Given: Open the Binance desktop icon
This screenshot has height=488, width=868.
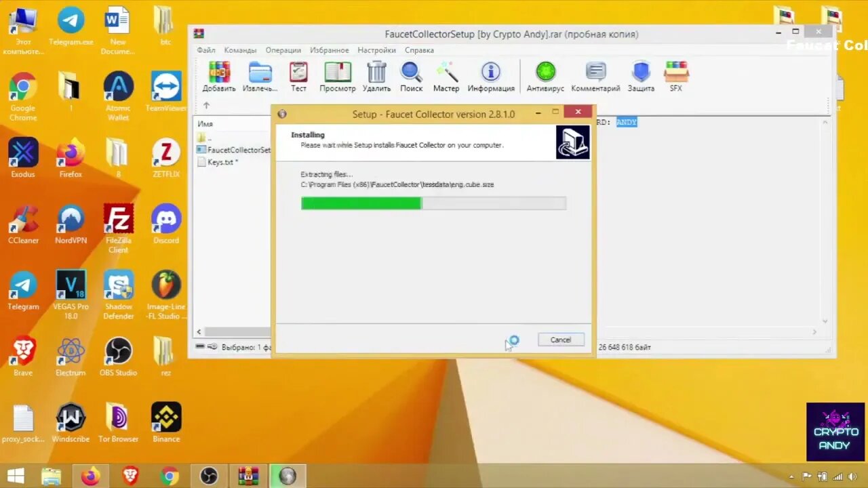Looking at the screenshot, I should pos(165,423).
